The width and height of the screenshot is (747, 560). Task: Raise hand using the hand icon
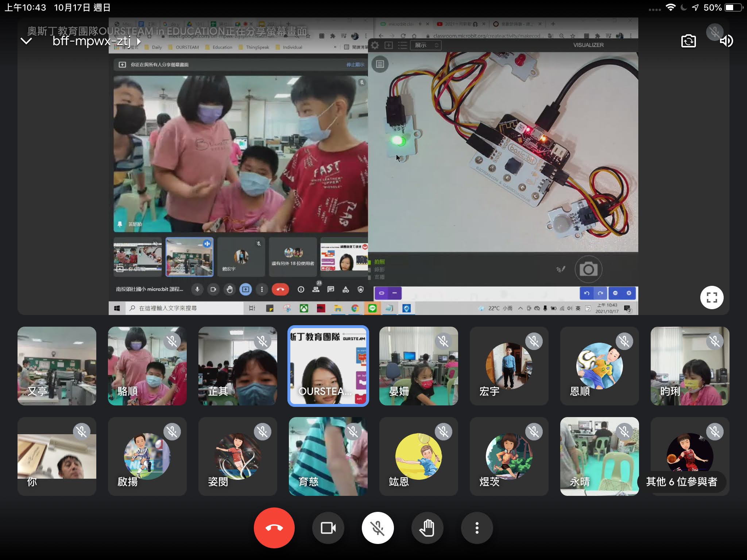[x=427, y=528]
